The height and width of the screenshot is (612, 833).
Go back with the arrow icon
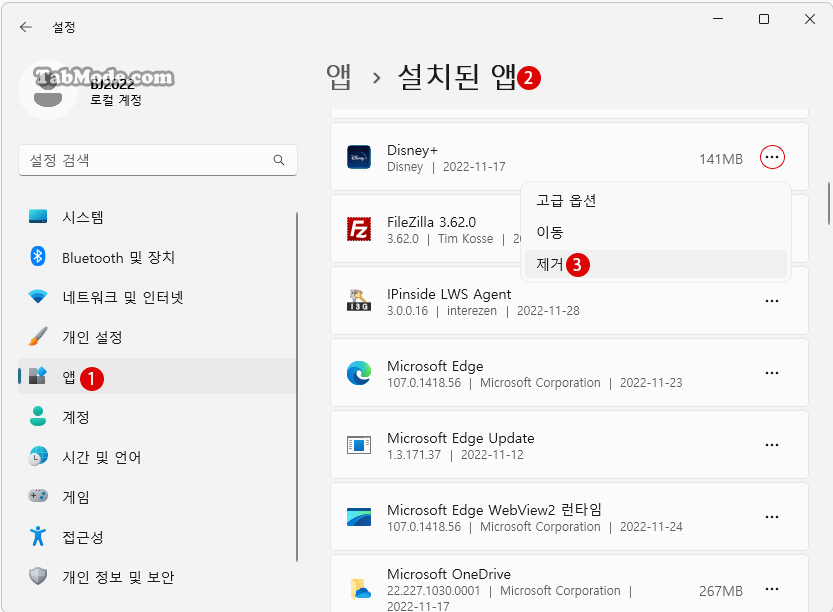pyautogui.click(x=26, y=27)
